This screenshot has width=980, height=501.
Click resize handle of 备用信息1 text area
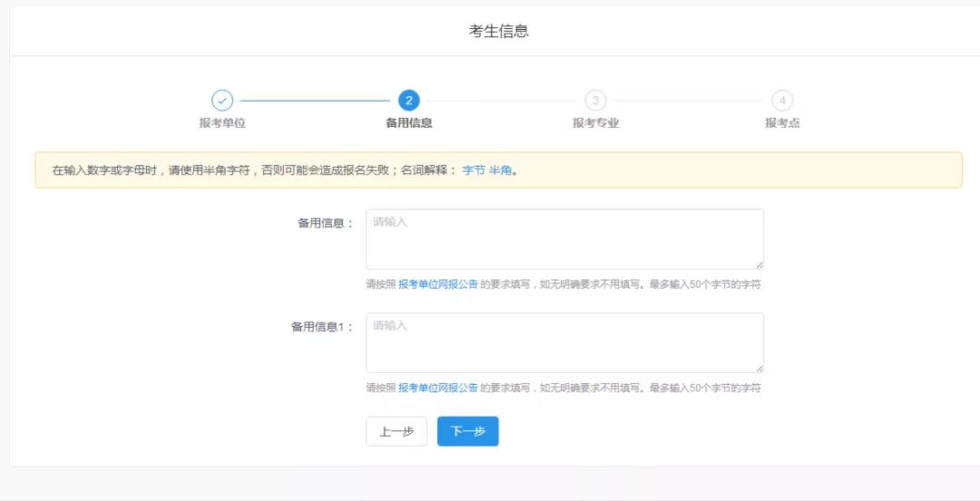[759, 368]
